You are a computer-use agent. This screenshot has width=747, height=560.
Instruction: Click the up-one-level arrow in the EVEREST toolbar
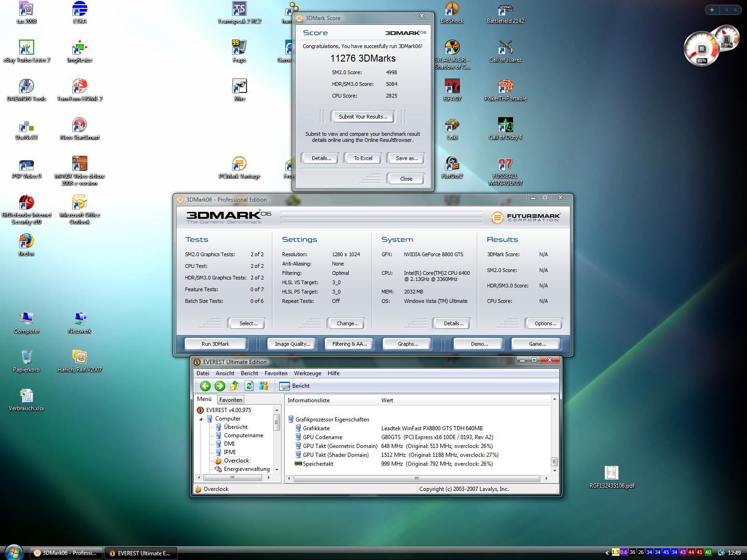pyautogui.click(x=234, y=386)
